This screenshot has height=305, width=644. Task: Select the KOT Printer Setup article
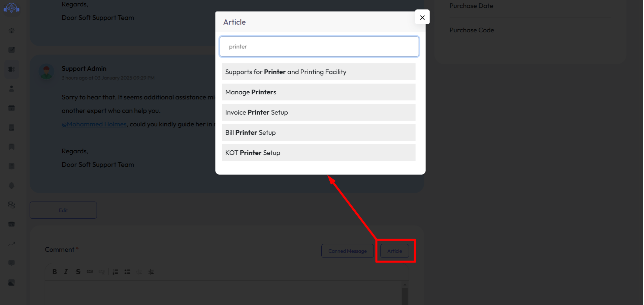319,153
